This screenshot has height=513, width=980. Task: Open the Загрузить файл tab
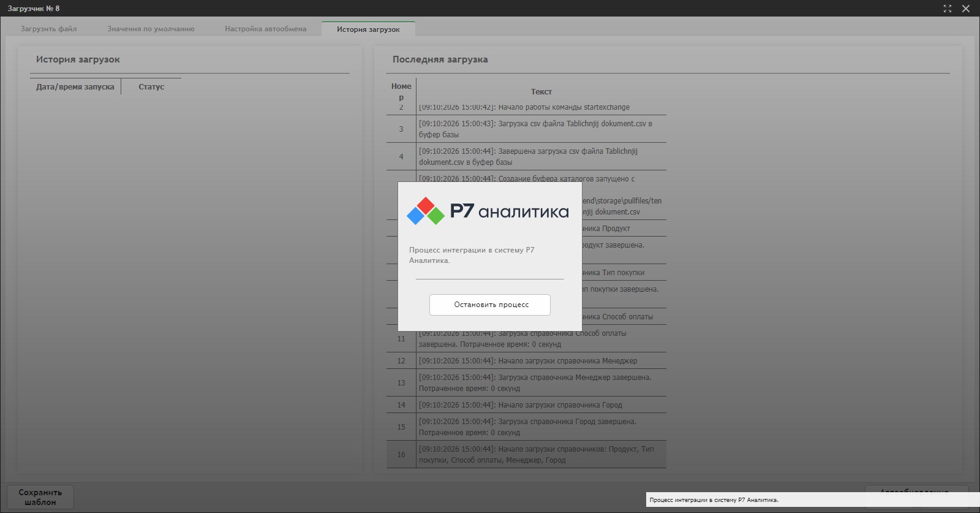(49, 29)
